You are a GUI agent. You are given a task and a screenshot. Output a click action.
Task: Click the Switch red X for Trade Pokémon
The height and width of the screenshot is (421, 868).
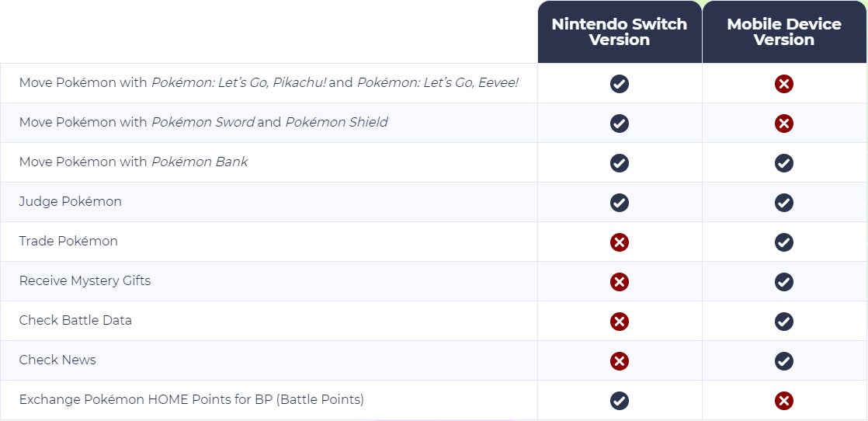(x=620, y=242)
